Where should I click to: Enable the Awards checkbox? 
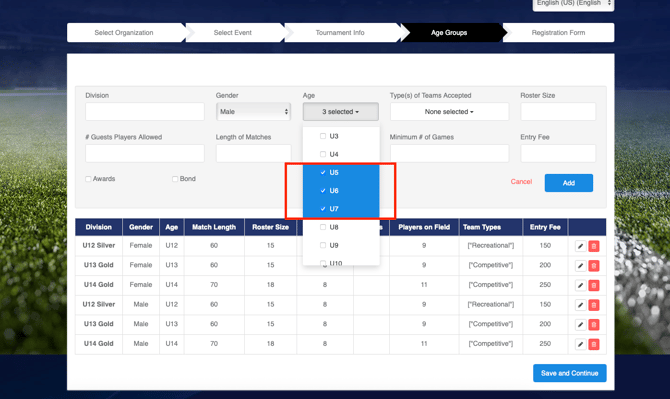pyautogui.click(x=88, y=179)
